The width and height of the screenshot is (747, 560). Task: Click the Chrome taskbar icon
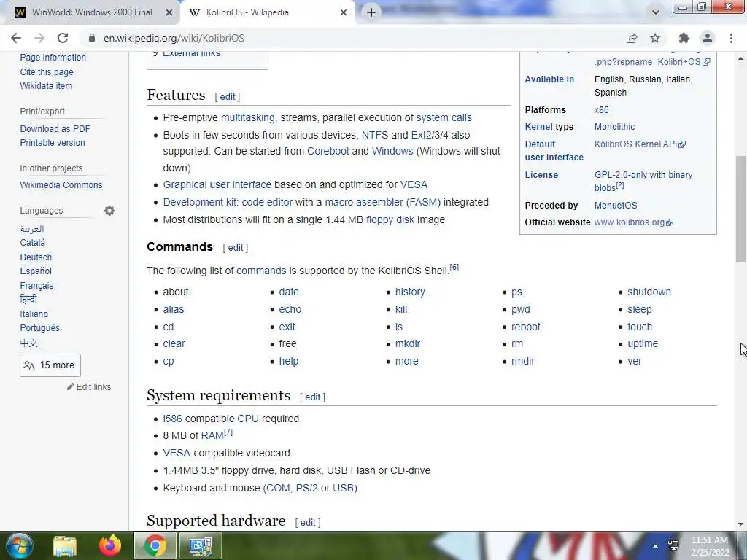[x=155, y=545]
